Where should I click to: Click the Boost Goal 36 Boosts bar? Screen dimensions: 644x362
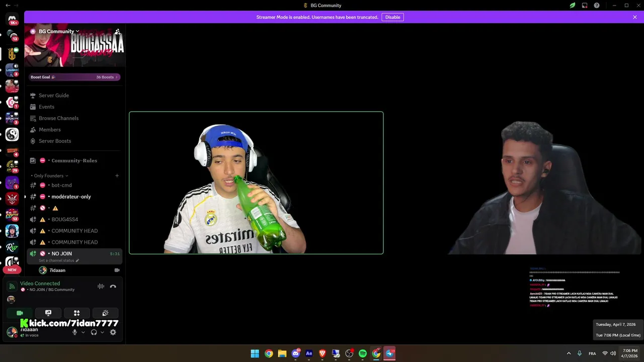pyautogui.click(x=74, y=77)
